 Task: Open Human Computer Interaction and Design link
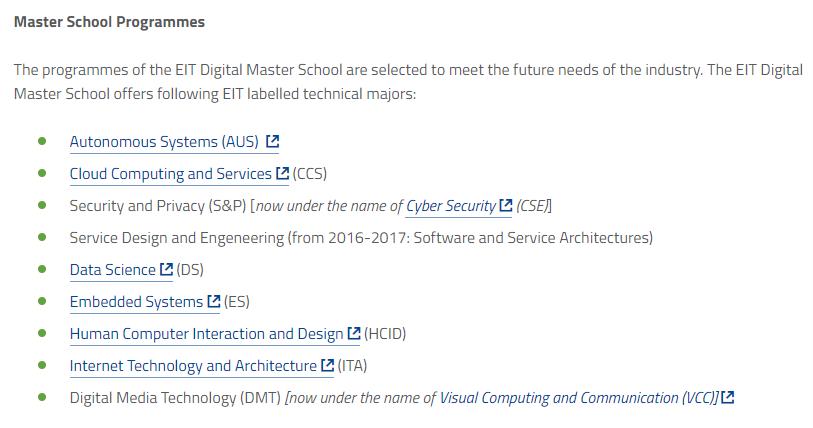point(206,334)
